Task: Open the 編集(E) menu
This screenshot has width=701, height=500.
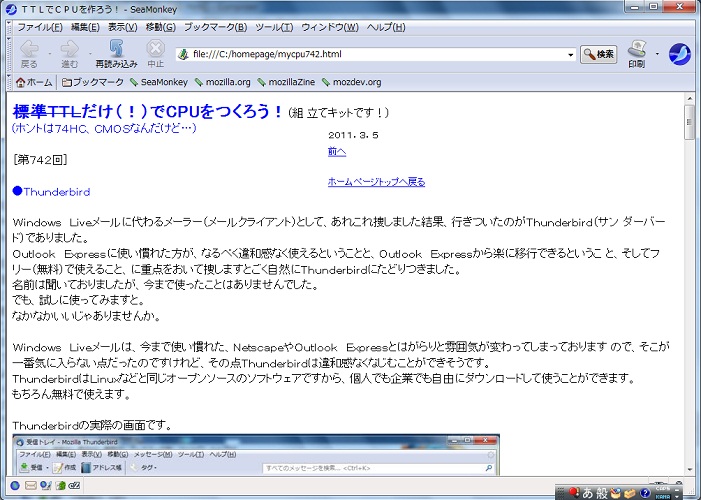Action: [85, 27]
